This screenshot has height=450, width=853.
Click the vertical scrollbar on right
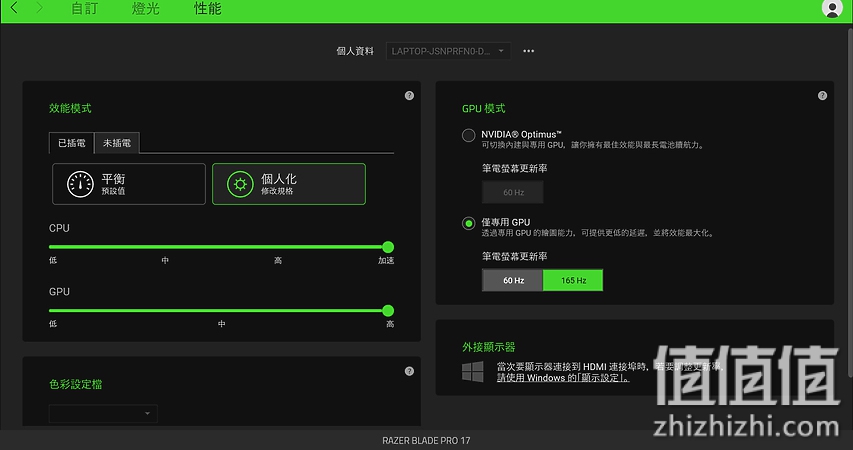pyautogui.click(x=850, y=201)
